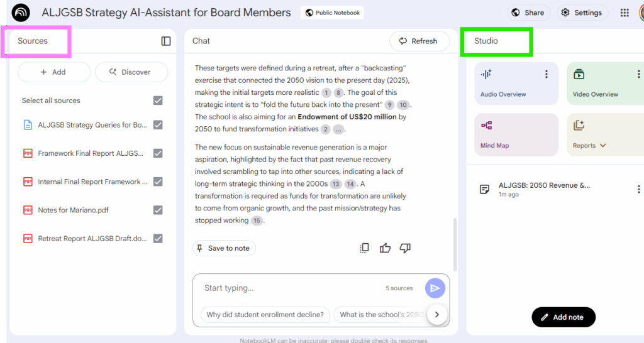Uncheck Notes for Mariano.pdf source

(x=158, y=210)
